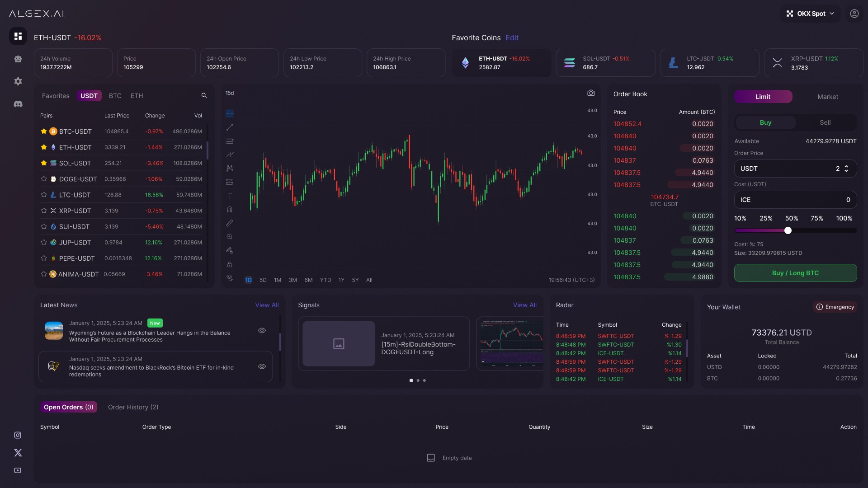Click the Order Price USDT stepper arrows
This screenshot has height=488, width=868.
click(846, 169)
